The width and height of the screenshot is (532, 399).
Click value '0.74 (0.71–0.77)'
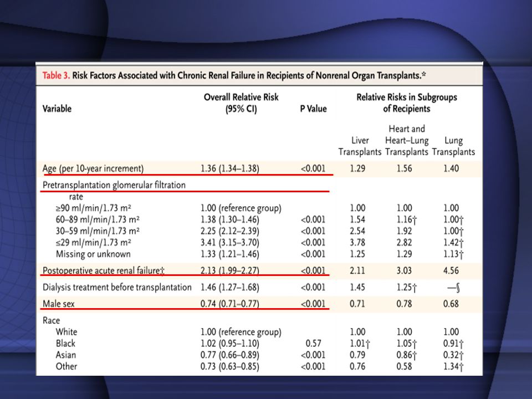(229, 304)
